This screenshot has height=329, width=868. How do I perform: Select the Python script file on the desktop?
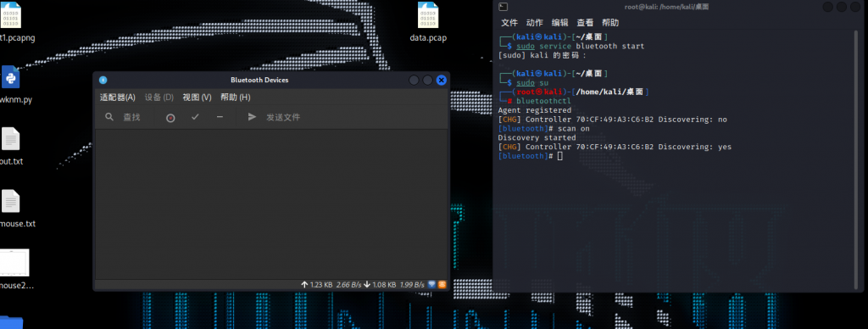point(10,77)
